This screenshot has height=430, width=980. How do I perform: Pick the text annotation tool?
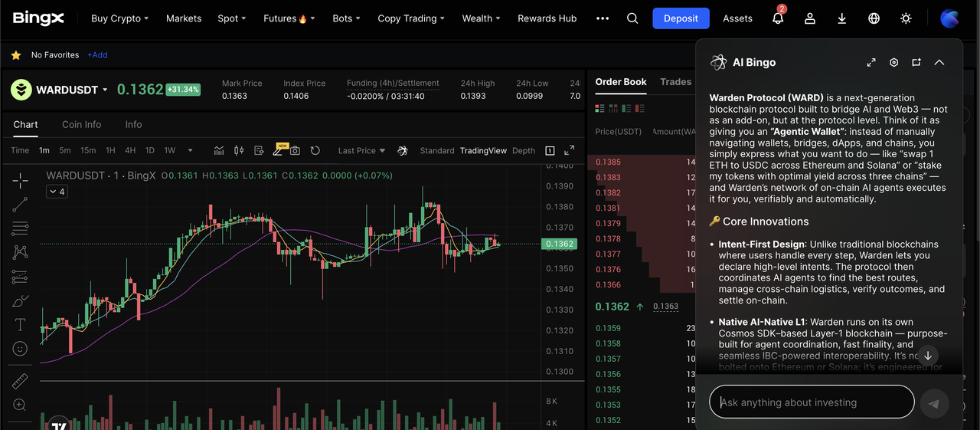tap(21, 325)
